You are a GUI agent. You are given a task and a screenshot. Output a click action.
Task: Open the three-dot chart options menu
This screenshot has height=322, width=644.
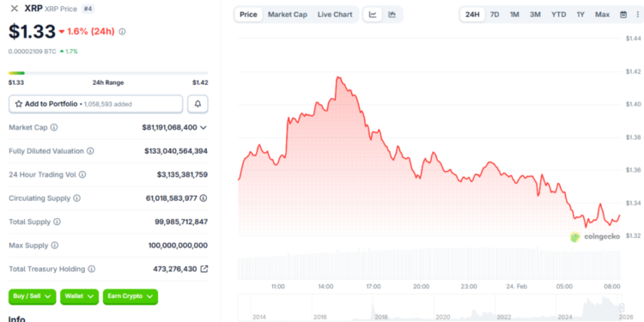[637, 15]
